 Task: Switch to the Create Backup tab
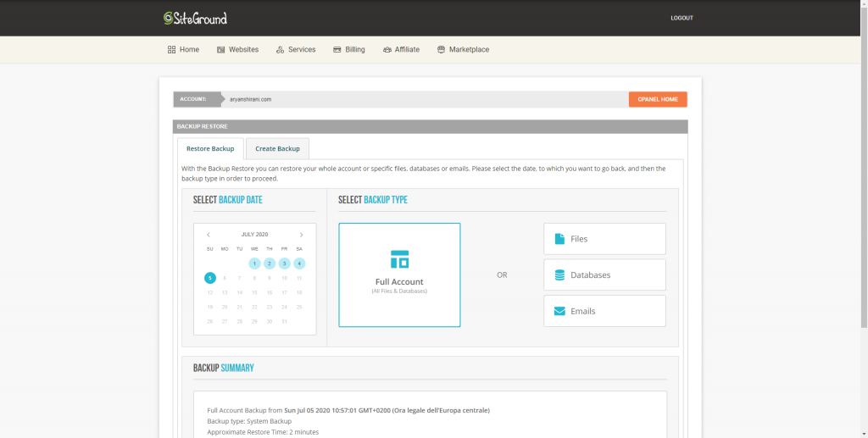click(277, 149)
